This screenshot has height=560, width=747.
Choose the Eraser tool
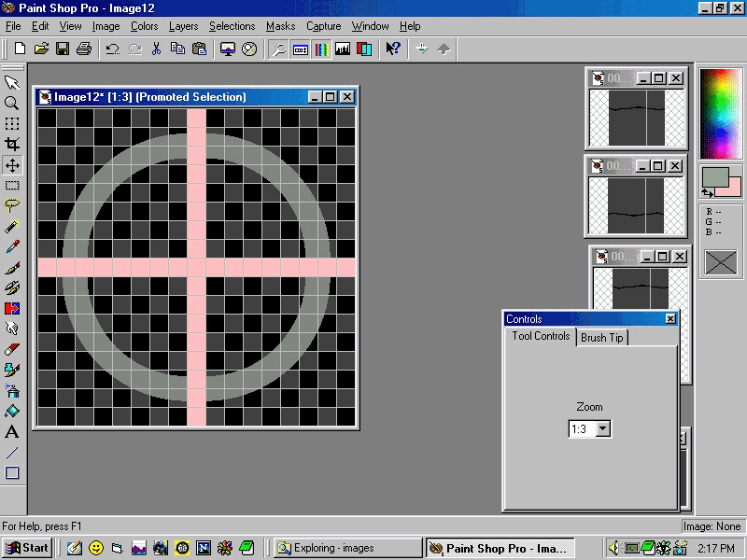pyautogui.click(x=12, y=349)
